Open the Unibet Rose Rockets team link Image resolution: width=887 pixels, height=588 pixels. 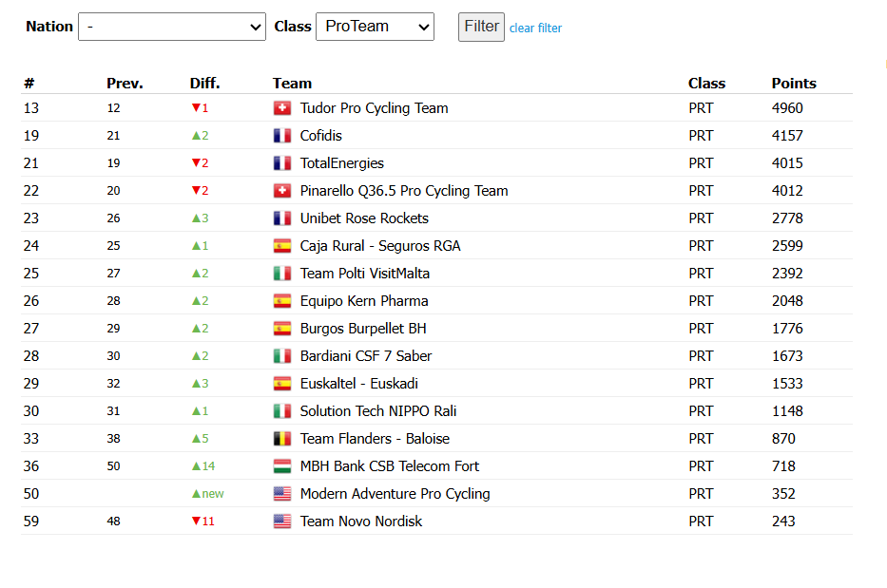[364, 218]
